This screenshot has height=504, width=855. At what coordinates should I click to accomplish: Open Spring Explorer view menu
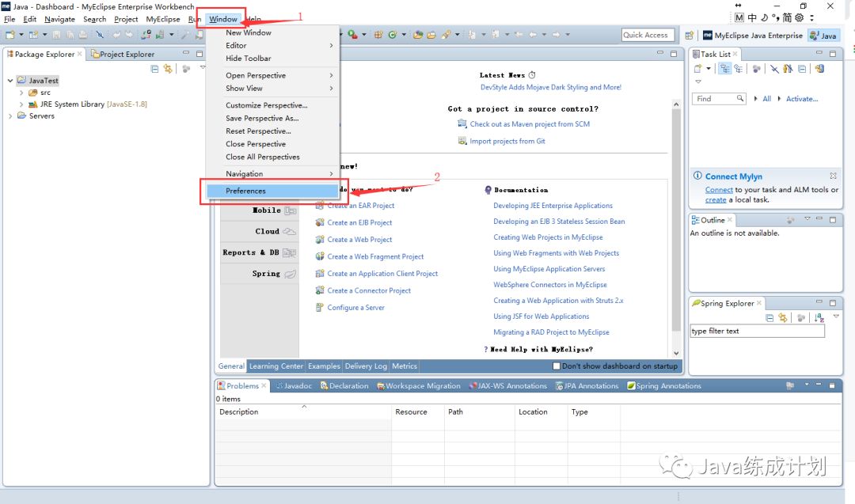(x=836, y=316)
